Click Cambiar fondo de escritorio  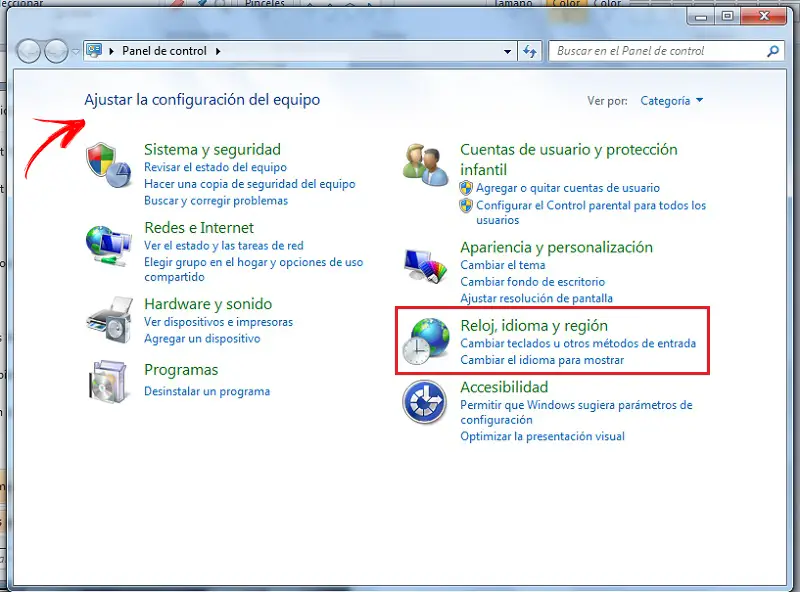(x=533, y=282)
